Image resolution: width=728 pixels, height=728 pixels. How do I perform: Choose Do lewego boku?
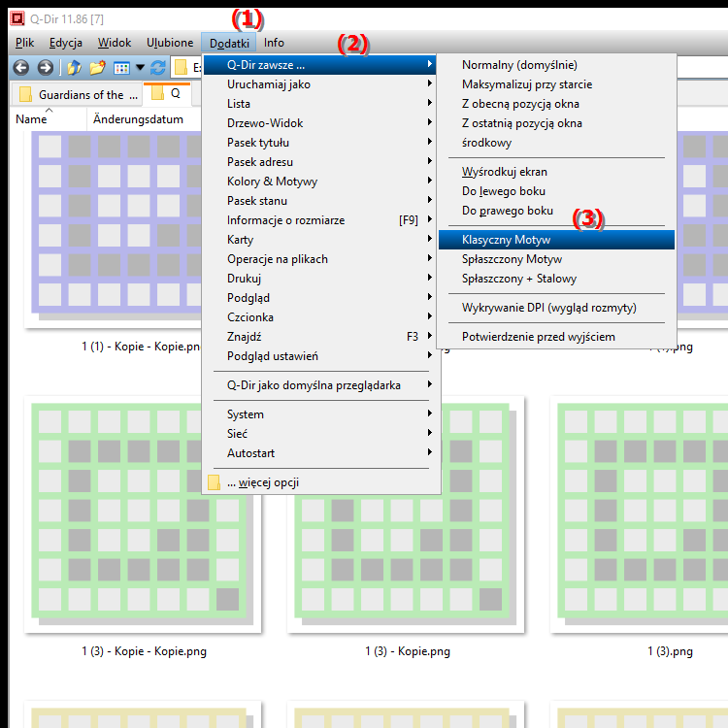point(556,191)
